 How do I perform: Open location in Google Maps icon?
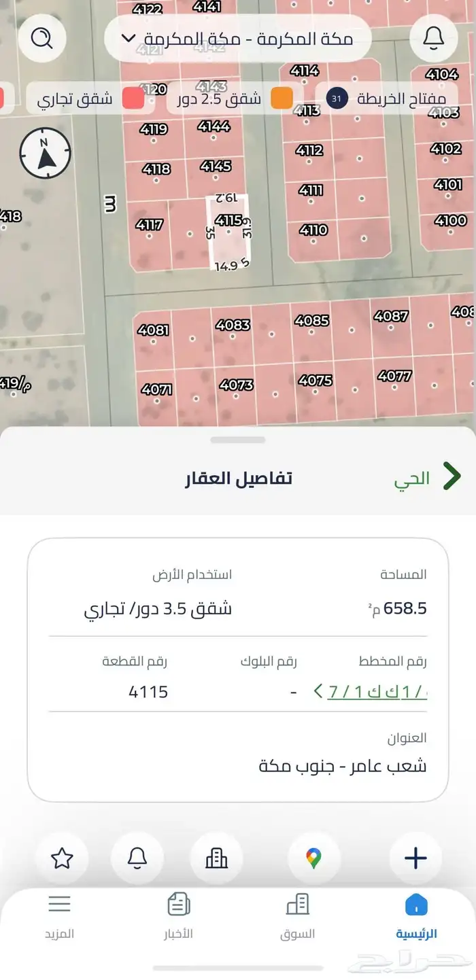click(313, 858)
